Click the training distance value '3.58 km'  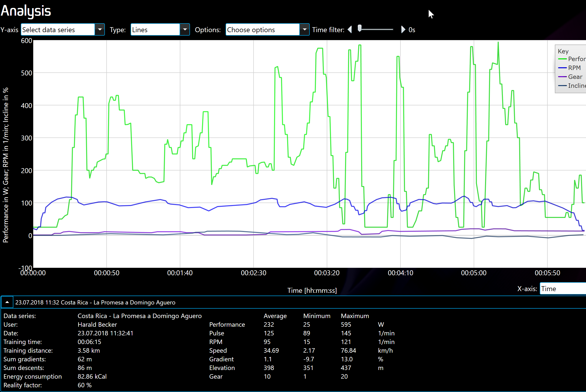click(89, 350)
